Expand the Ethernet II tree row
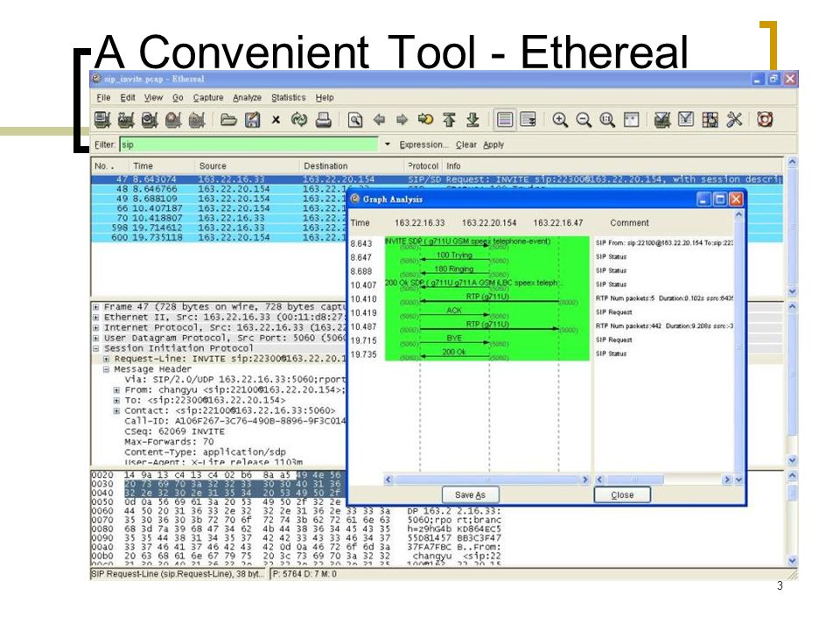Viewport: 840px width, 630px height. pos(96,317)
